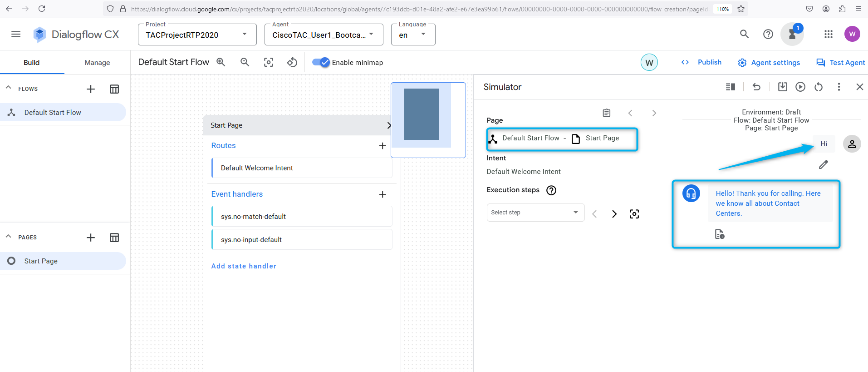The height and width of the screenshot is (372, 868).
Task: Open the Language dropdown
Action: pos(413,35)
